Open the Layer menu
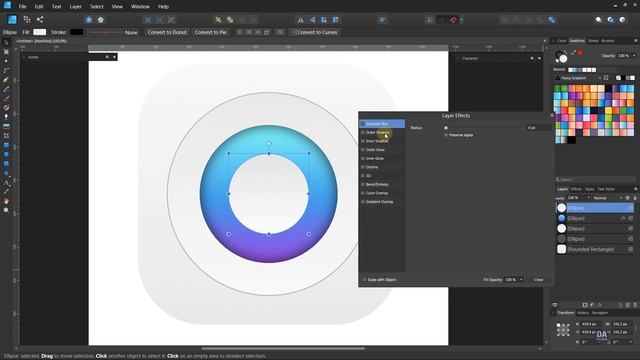 click(76, 7)
